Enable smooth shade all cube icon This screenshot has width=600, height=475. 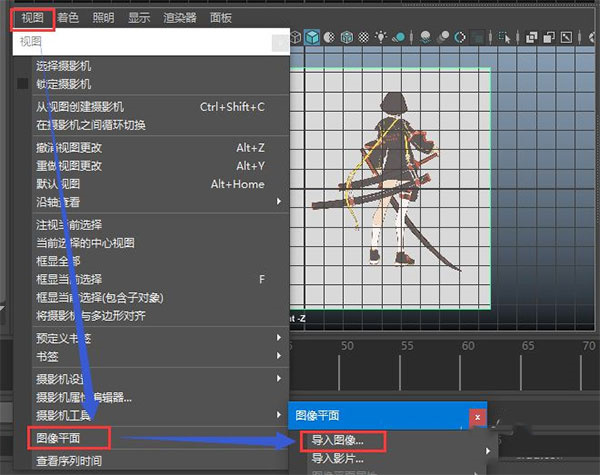(x=313, y=38)
